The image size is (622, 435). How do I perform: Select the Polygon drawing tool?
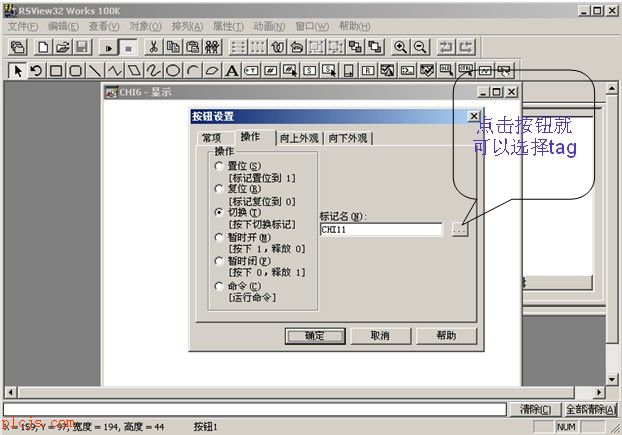(x=134, y=71)
